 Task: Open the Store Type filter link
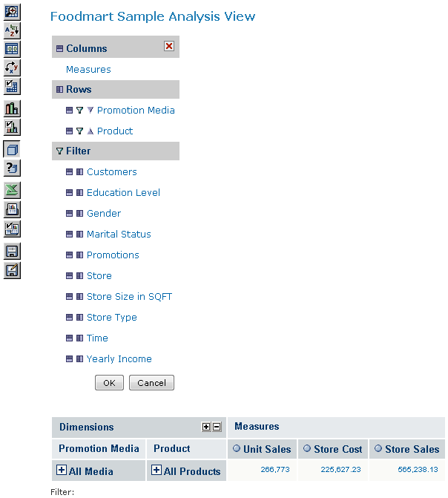pos(112,318)
